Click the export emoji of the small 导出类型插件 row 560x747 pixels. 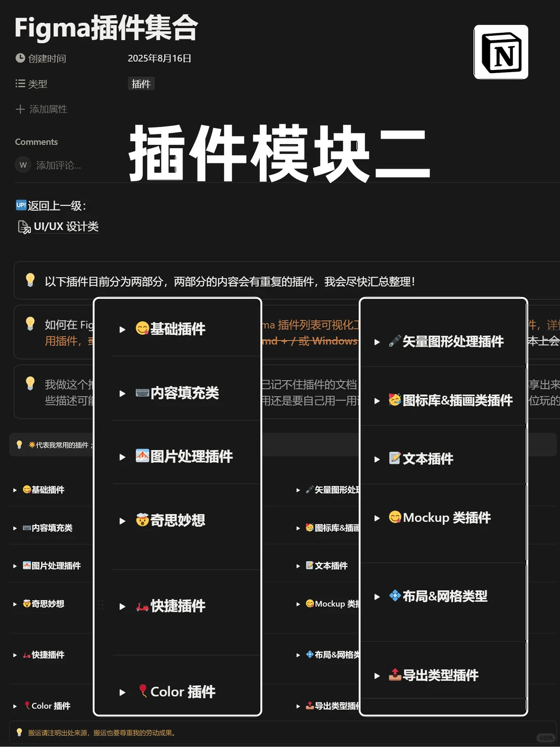click(x=310, y=706)
